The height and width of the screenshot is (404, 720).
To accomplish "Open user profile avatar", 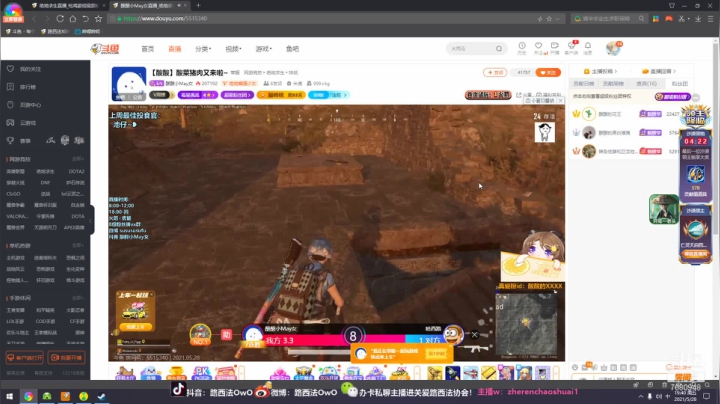I will click(x=613, y=48).
